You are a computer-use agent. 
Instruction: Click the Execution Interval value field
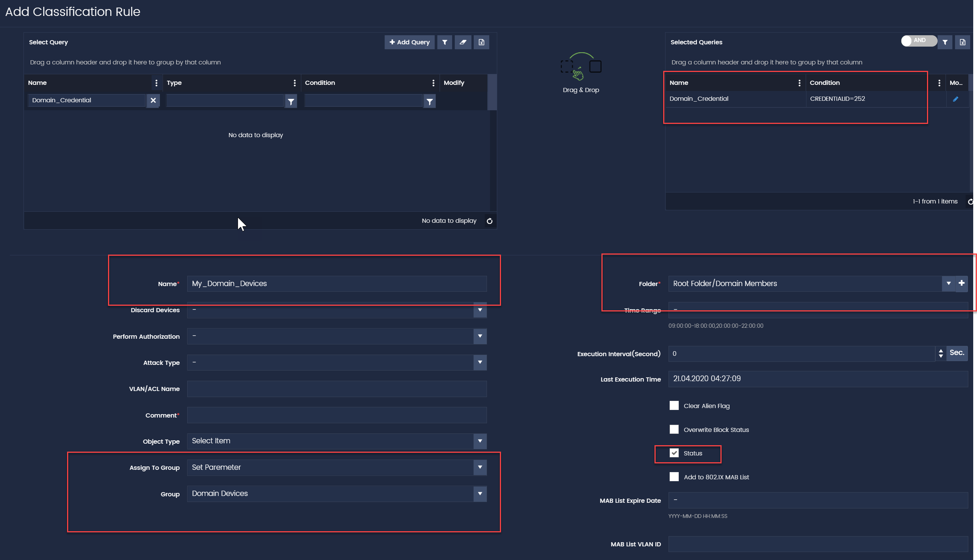click(x=802, y=354)
